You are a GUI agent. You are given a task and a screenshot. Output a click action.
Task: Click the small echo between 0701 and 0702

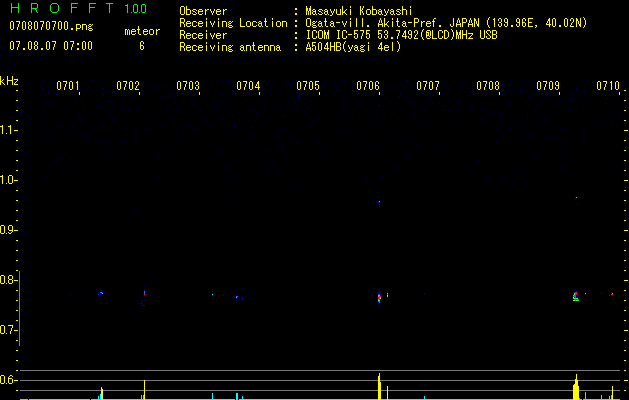click(100, 293)
